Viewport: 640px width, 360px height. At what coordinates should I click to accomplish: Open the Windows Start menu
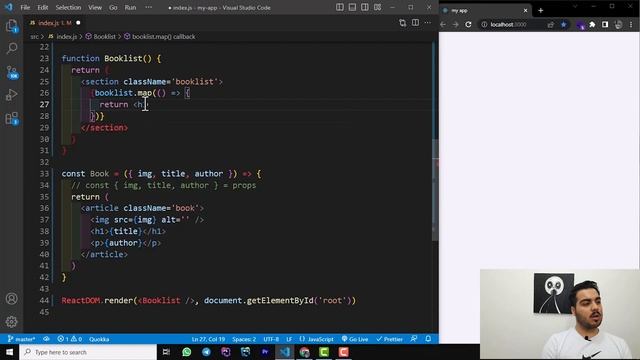(9, 352)
